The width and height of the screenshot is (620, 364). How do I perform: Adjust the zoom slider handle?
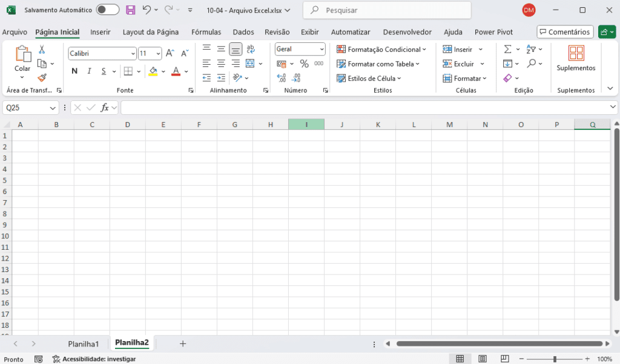(x=555, y=359)
